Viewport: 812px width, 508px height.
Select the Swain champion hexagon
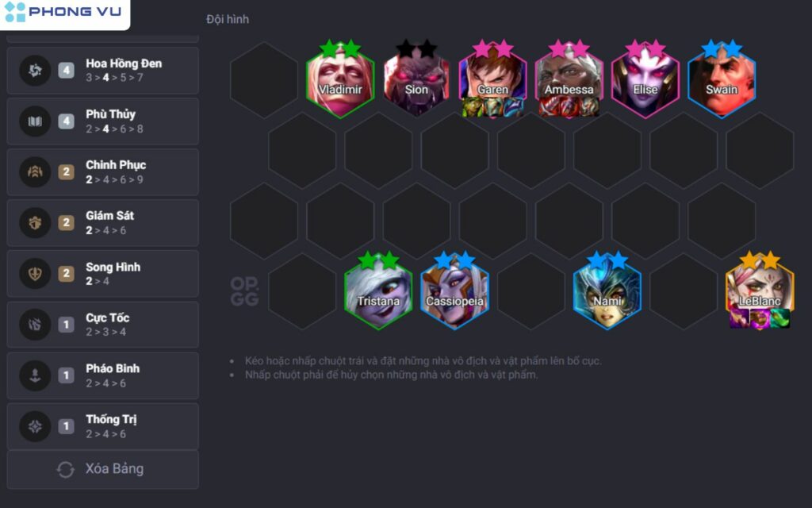[x=722, y=80]
